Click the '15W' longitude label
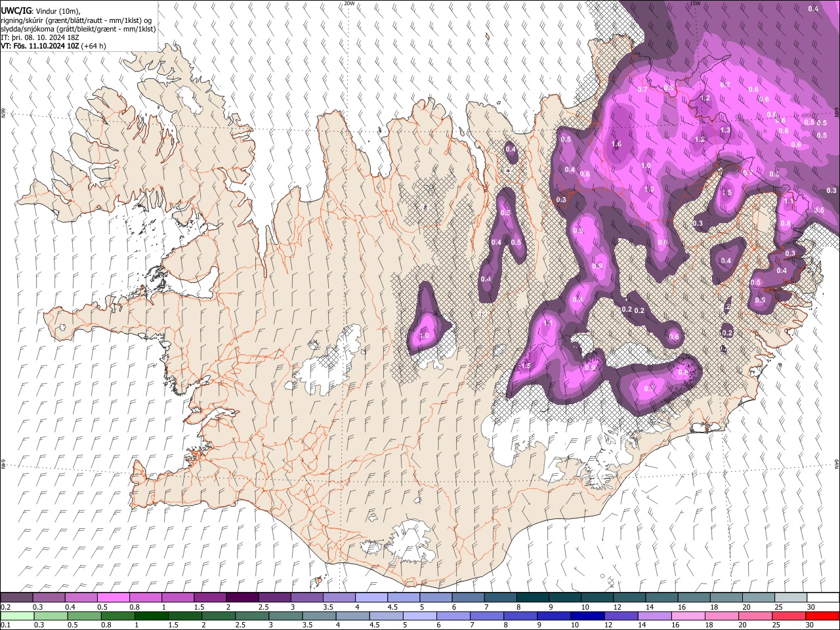840x630 pixels. pyautogui.click(x=694, y=3)
